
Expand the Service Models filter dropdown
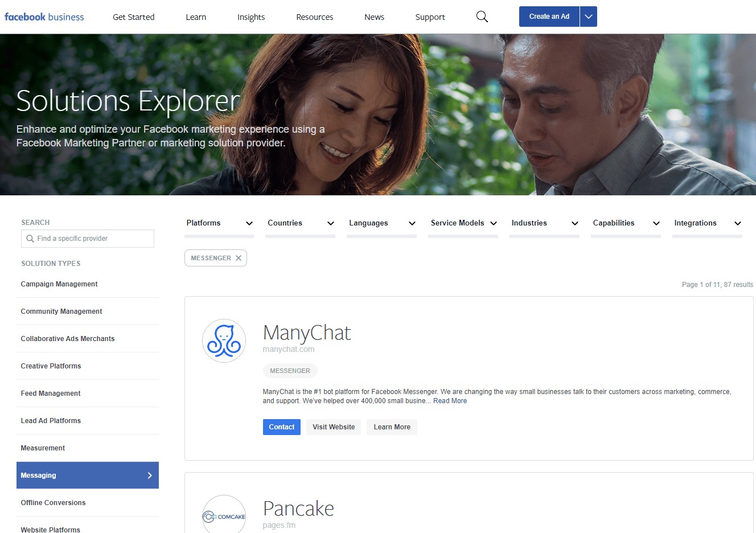point(463,223)
